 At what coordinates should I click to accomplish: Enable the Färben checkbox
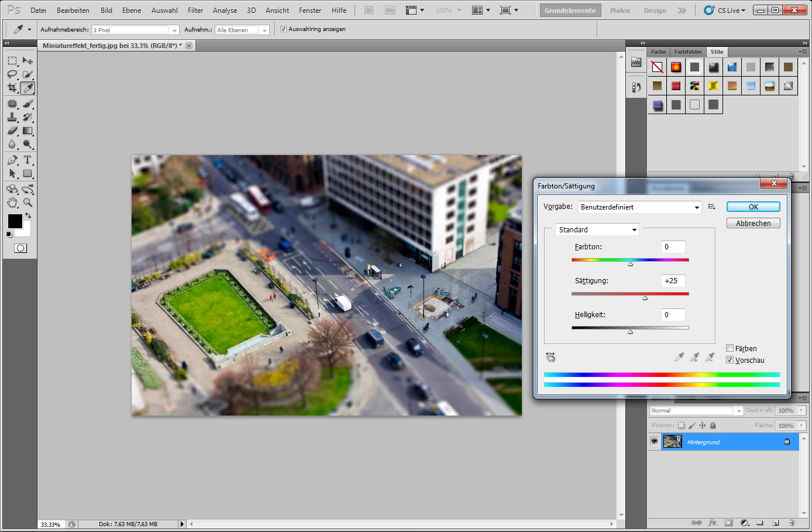[730, 348]
